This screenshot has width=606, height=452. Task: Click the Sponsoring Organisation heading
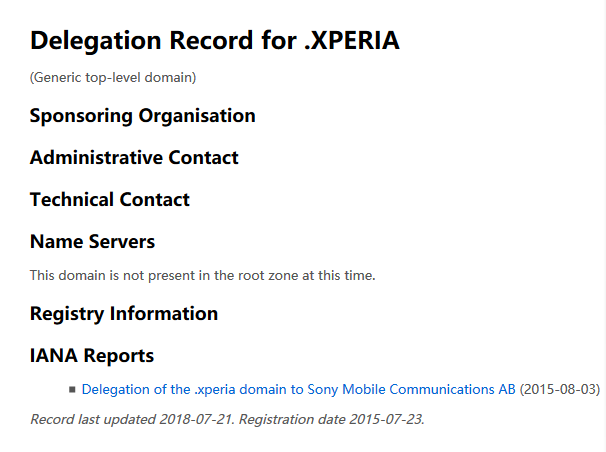point(143,116)
